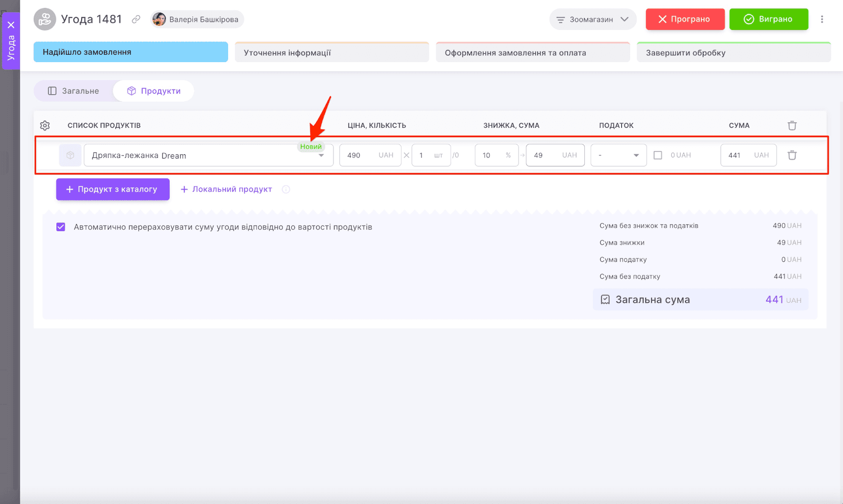Edit the price field showing 490
Screen dimensions: 843x504
pos(370,155)
